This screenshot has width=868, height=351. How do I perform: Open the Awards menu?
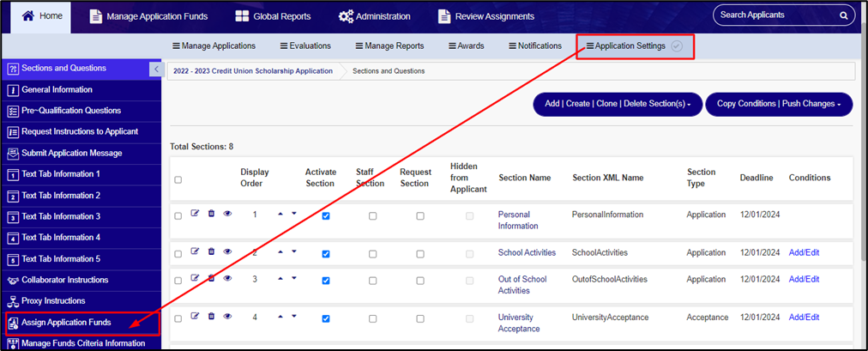466,46
